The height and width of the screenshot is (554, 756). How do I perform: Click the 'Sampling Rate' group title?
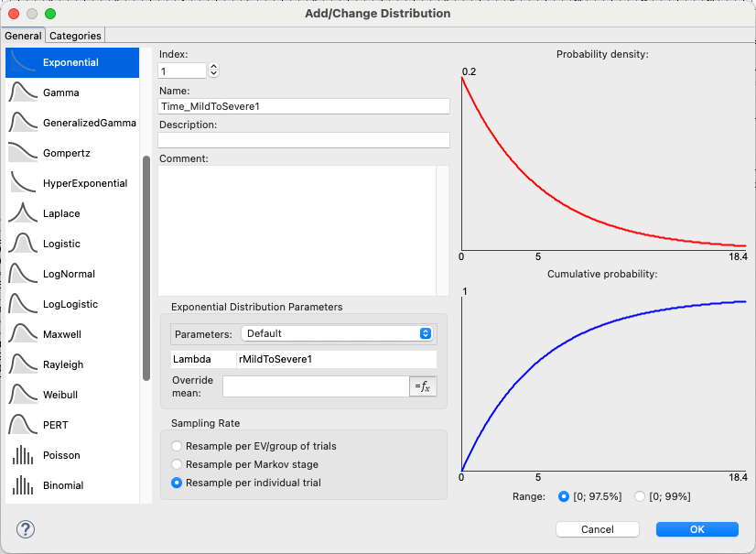pos(205,423)
